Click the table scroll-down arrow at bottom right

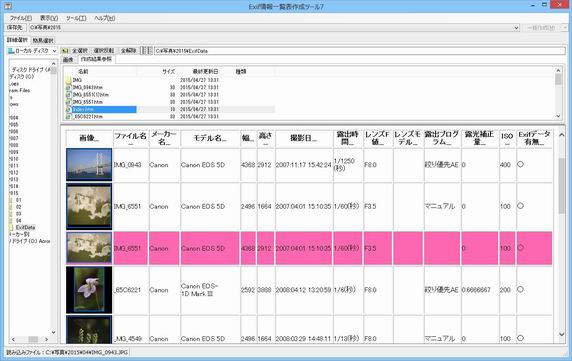(x=561, y=334)
